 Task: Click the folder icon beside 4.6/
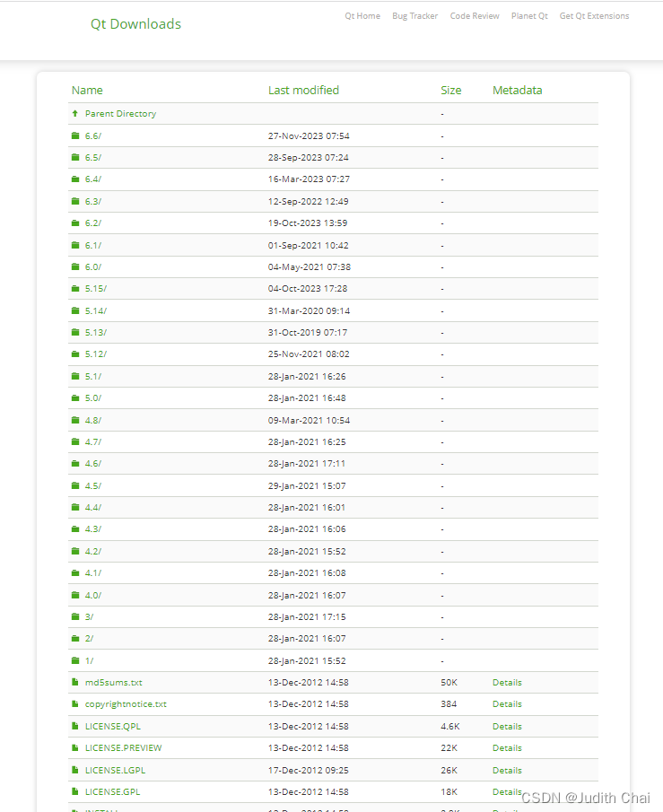pyautogui.click(x=75, y=464)
